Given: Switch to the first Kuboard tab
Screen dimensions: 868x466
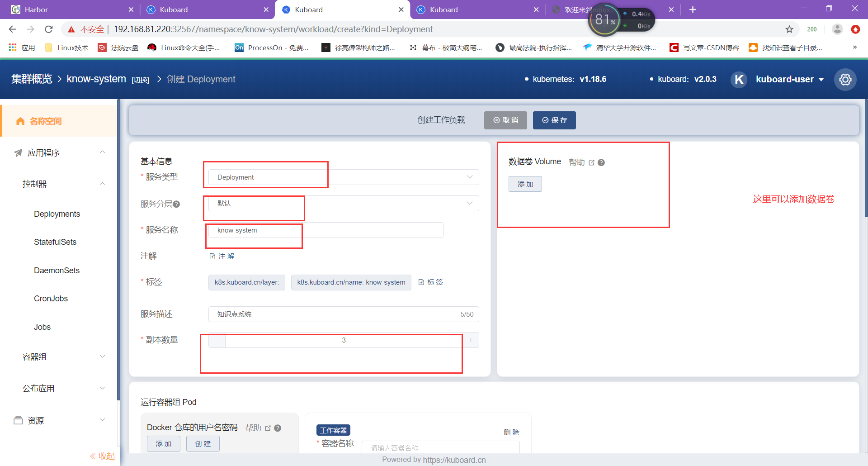Looking at the screenshot, I should [207, 10].
